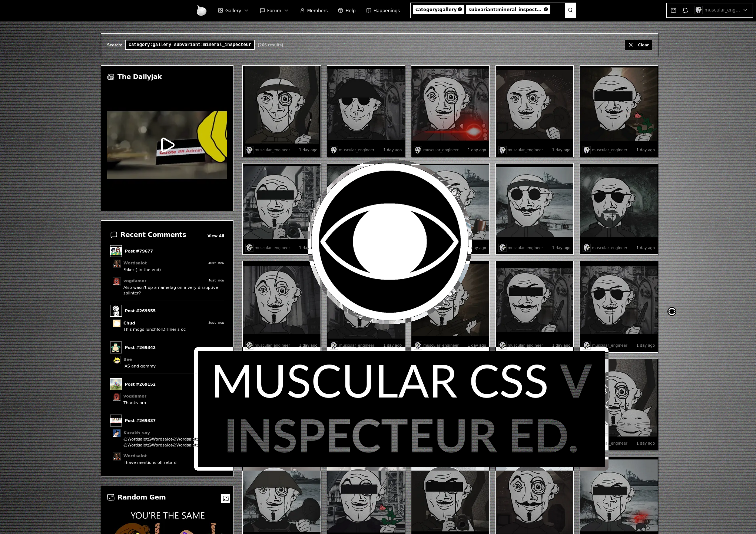This screenshot has width=756, height=534.
Task: Open Post #269337 link
Action: point(140,421)
